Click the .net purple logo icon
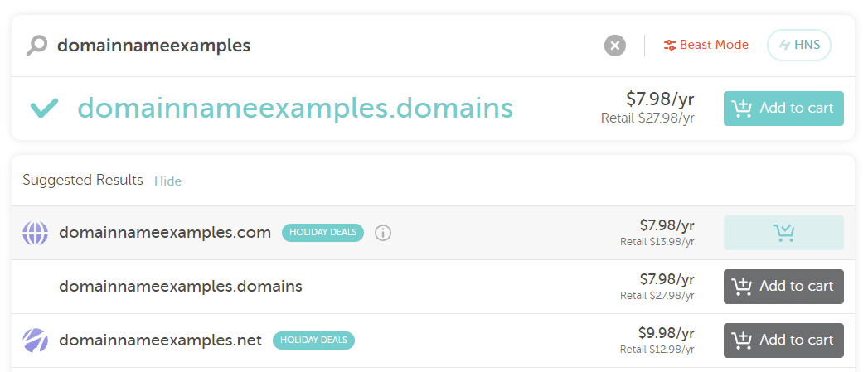The image size is (868, 372). [35, 341]
